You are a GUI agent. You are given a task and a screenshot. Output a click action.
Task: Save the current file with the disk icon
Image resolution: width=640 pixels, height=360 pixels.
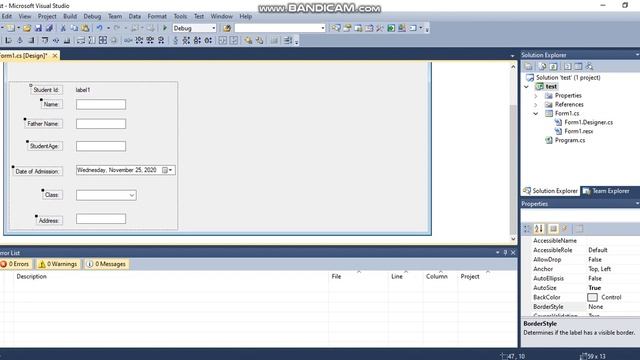[x=38, y=28]
